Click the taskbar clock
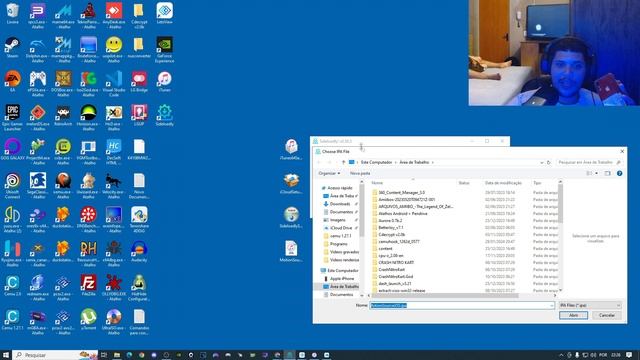The width and height of the screenshot is (640, 360). pyautogui.click(x=616, y=355)
